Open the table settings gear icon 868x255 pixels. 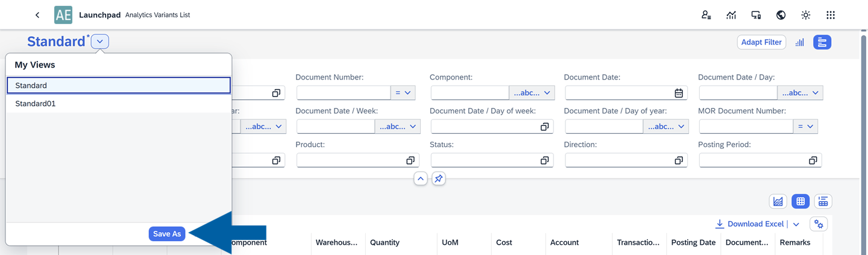[818, 224]
